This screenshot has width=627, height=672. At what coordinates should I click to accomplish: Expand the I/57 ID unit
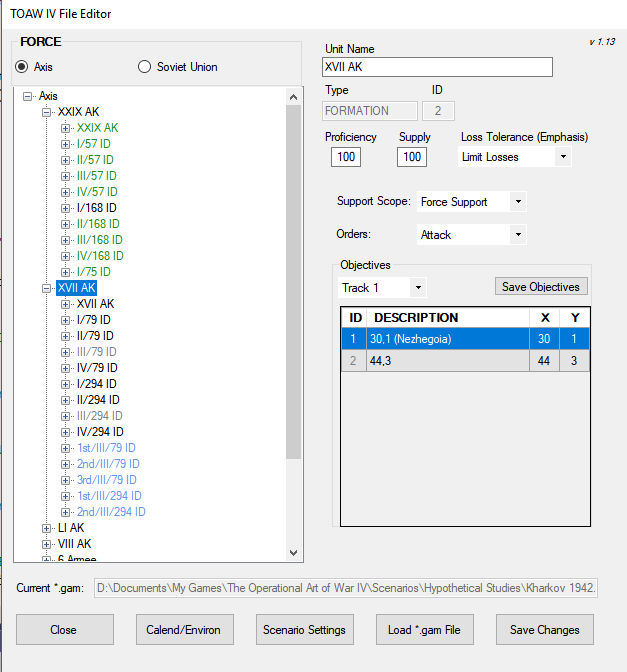pyautogui.click(x=65, y=144)
